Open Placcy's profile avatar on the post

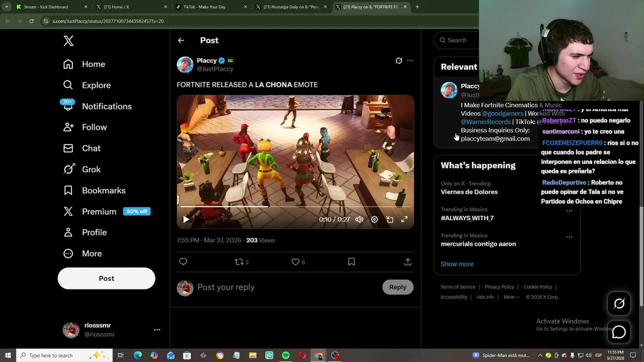coord(185,65)
